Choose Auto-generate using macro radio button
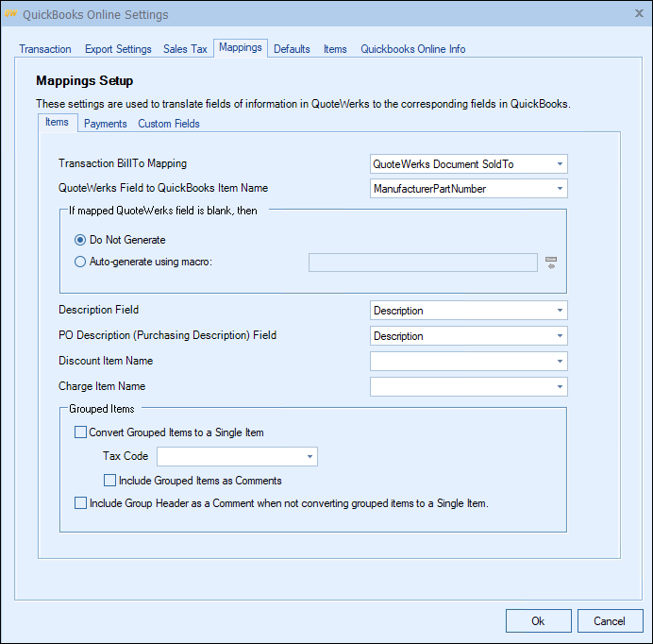 [82, 262]
